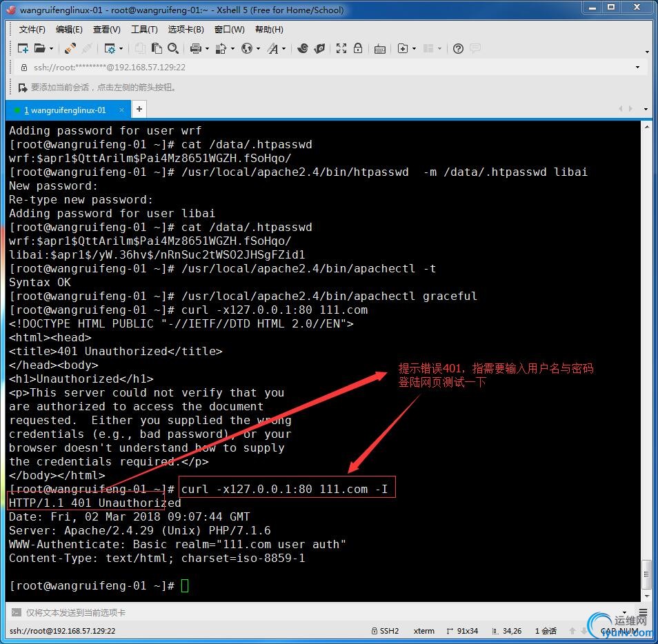The height and width of the screenshot is (644, 658).
Task: Expand the new tab group dropdown arrow
Action: click(415, 49)
